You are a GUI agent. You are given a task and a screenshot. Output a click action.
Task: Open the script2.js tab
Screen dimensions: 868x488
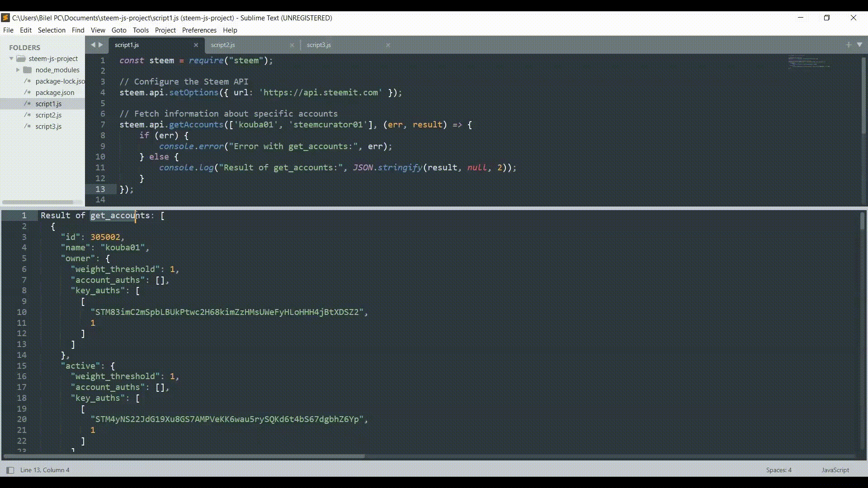[224, 45]
